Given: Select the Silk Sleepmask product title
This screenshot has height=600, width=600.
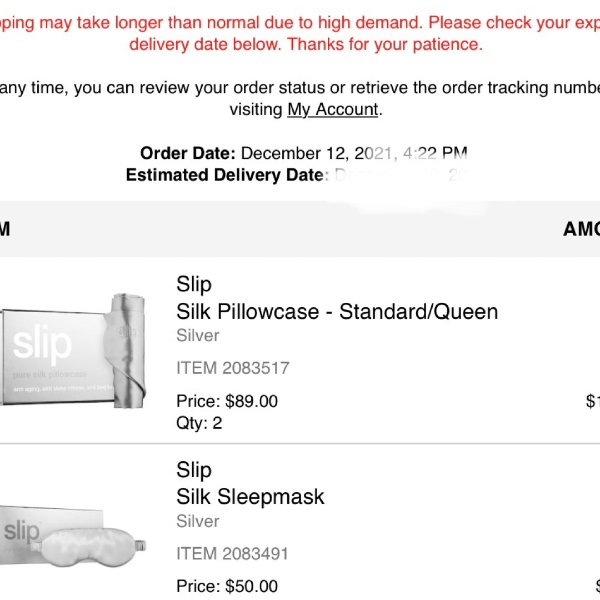Looking at the screenshot, I should pyautogui.click(x=250, y=497).
